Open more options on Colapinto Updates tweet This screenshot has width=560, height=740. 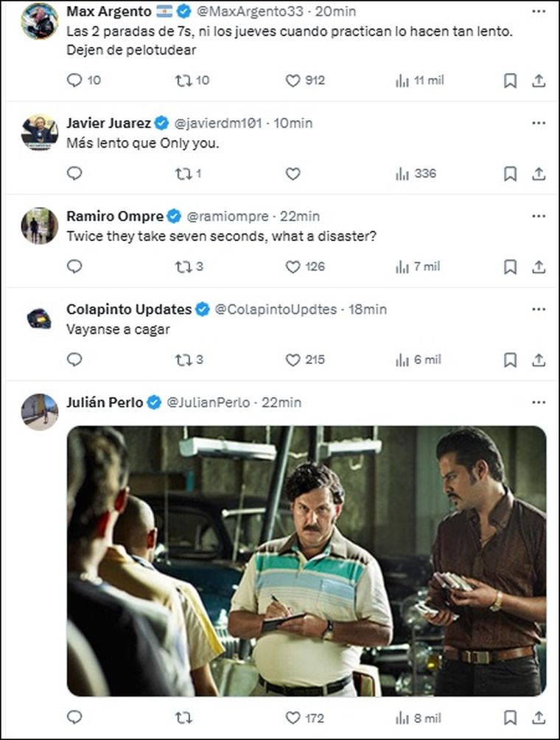point(539,310)
